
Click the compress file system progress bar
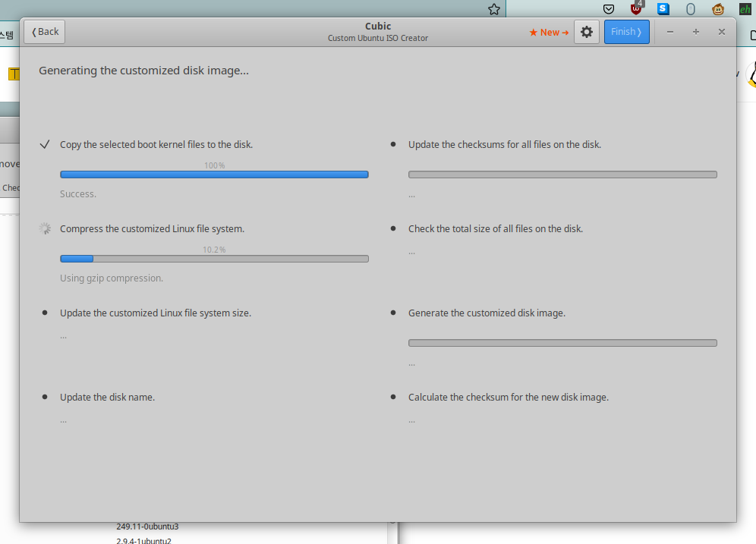point(215,259)
